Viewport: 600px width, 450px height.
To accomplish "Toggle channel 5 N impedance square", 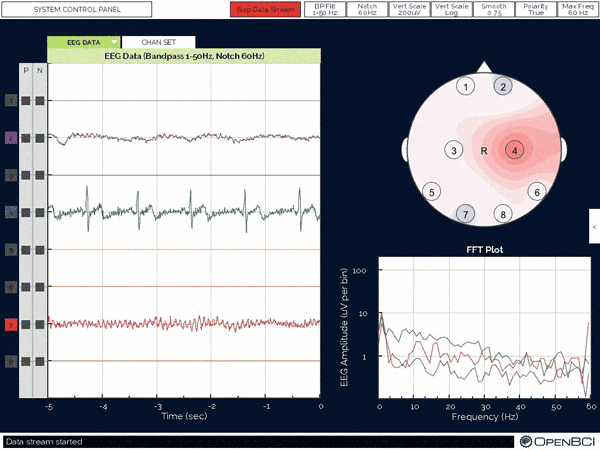I will tap(40, 250).
